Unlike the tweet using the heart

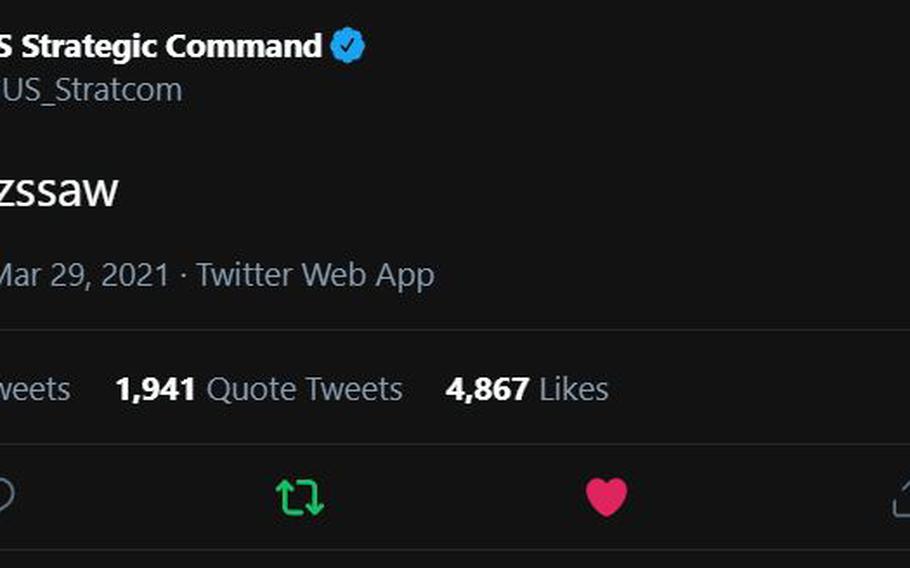606,497
